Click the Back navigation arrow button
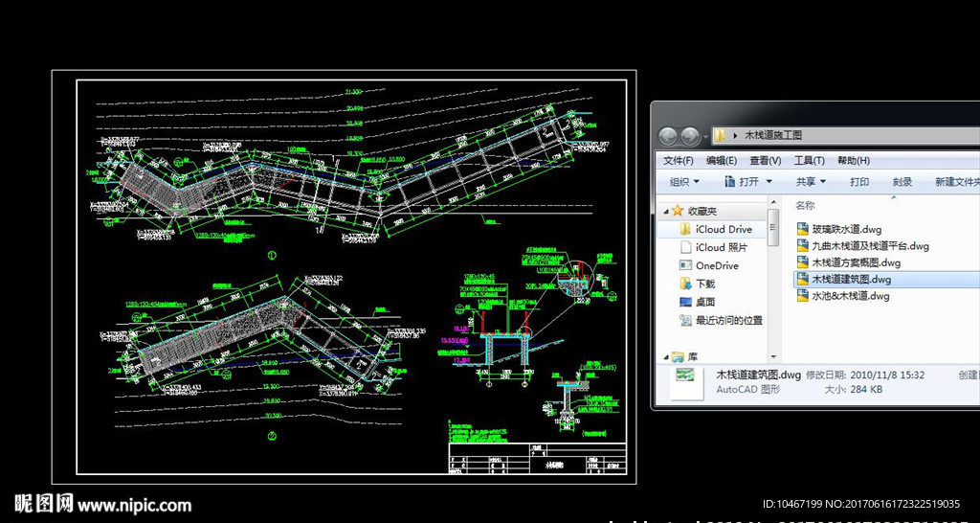The width and height of the screenshot is (980, 523). click(668, 136)
